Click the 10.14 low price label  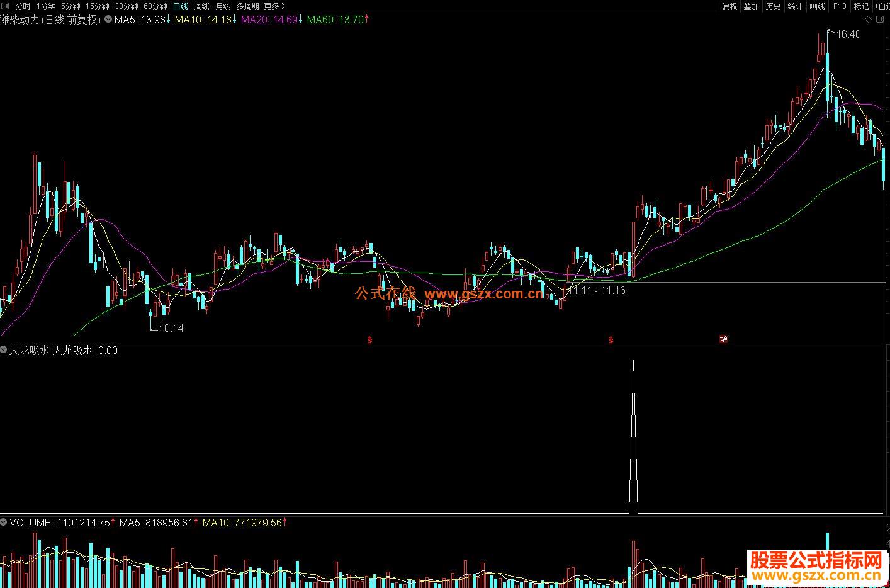[x=171, y=328]
